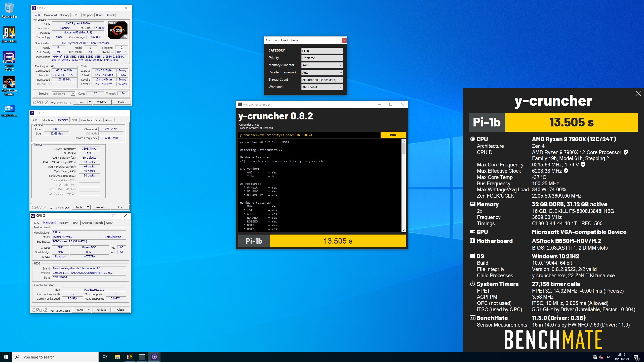Click Close in CPU-Z Mainboard window
This screenshot has height=362, width=644.
[x=120, y=310]
